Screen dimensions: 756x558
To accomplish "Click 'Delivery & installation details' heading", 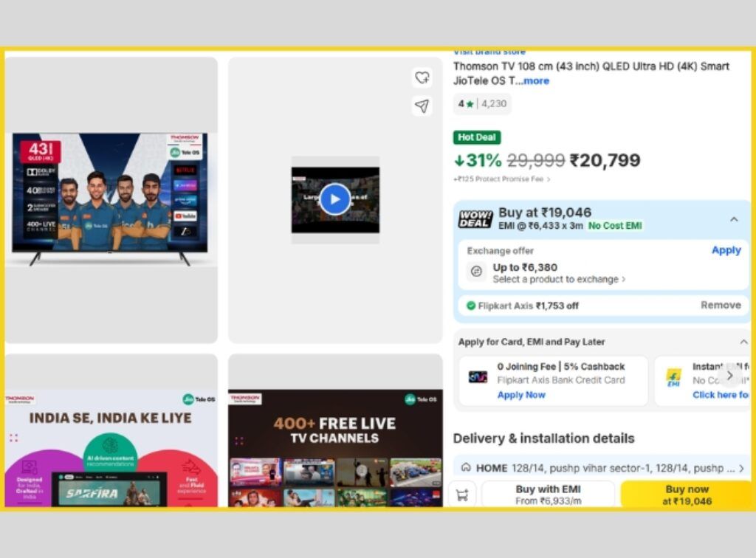I will (x=544, y=438).
